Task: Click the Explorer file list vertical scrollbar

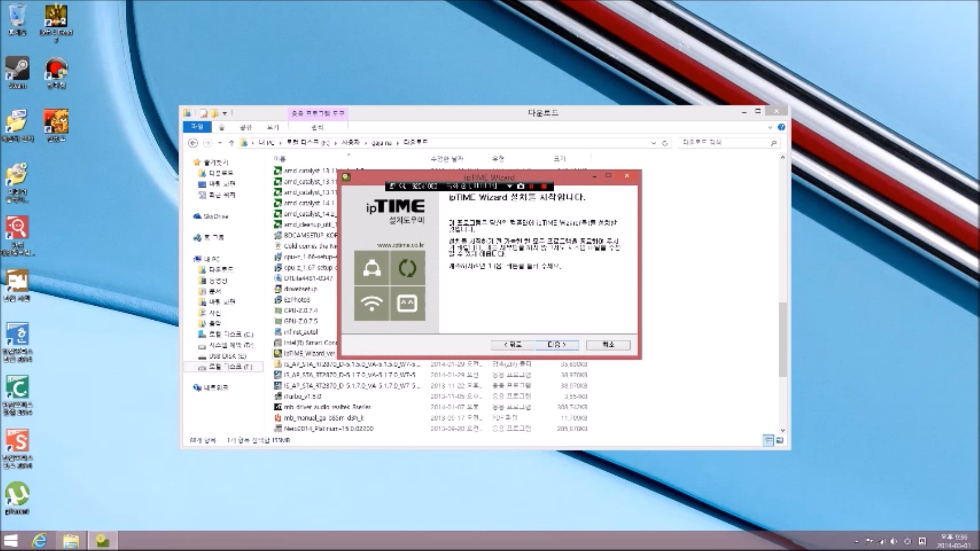Action: tap(782, 339)
